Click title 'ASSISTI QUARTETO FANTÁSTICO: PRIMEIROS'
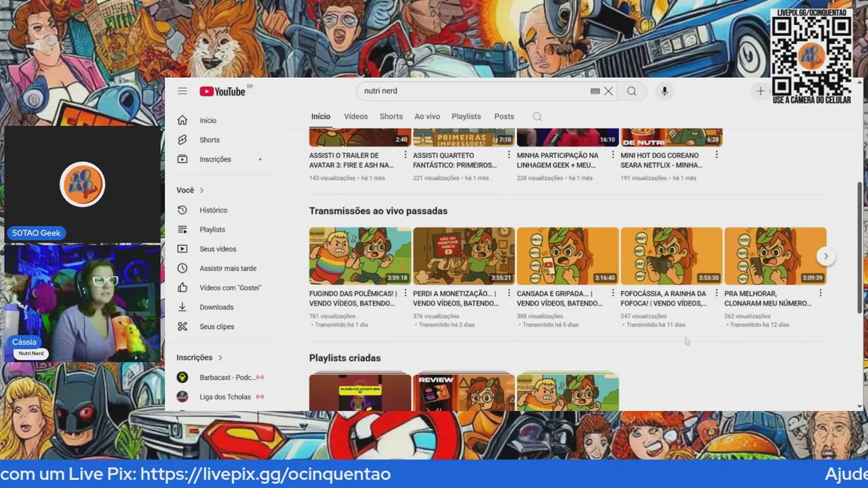The width and height of the screenshot is (868, 488). click(455, 160)
